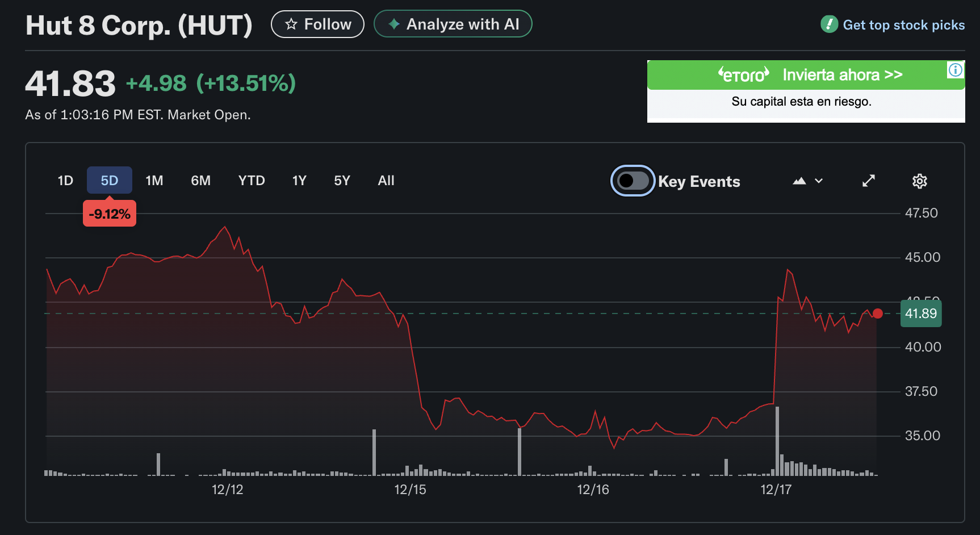
Task: Turn on chart event annotations
Action: pyautogui.click(x=633, y=181)
